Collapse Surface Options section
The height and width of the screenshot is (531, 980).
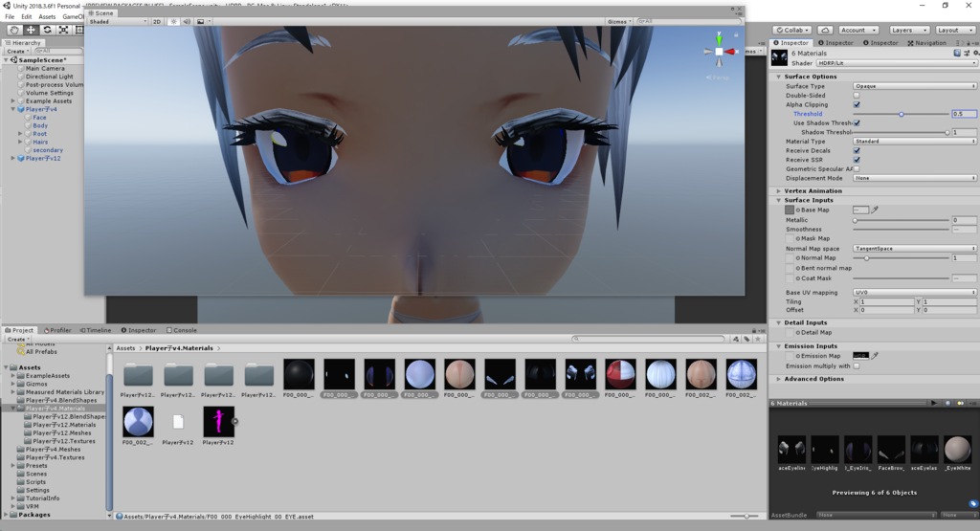(x=779, y=77)
